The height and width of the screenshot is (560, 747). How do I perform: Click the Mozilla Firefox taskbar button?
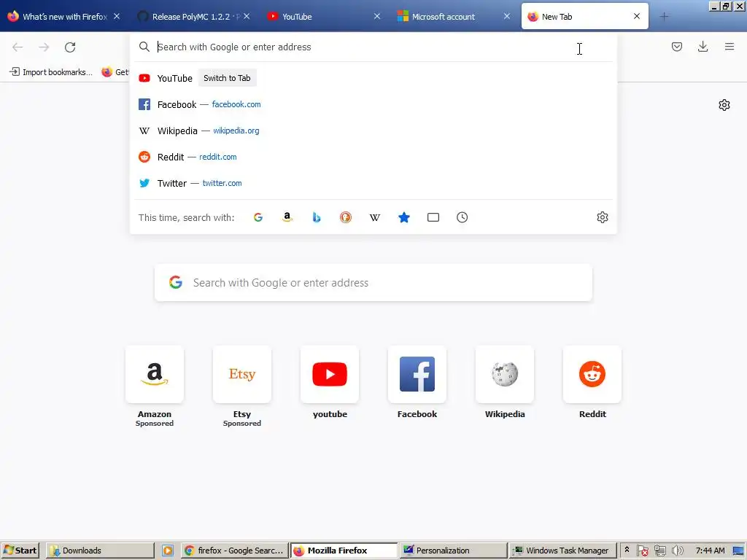(x=344, y=551)
